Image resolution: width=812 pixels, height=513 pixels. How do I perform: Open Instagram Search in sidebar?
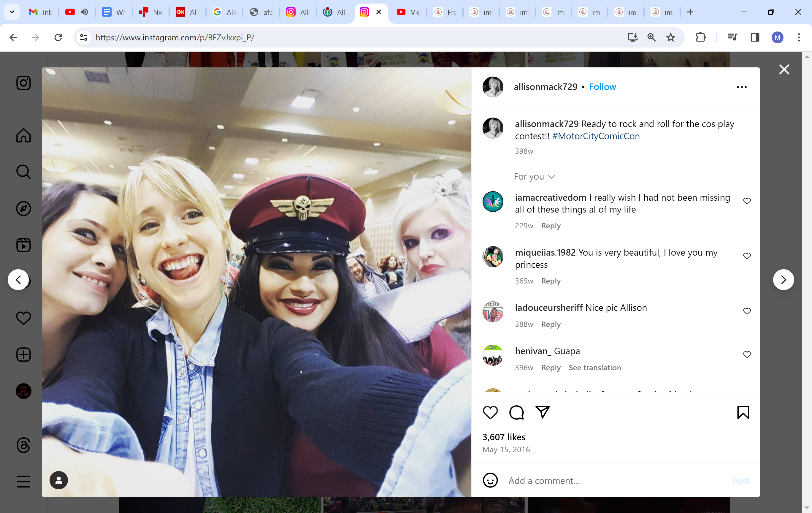(23, 172)
